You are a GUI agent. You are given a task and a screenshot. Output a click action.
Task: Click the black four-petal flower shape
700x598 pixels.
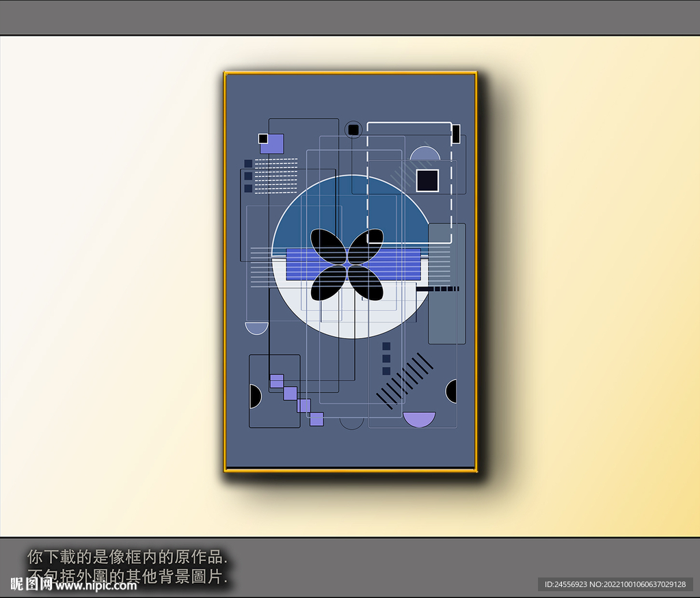(x=347, y=264)
